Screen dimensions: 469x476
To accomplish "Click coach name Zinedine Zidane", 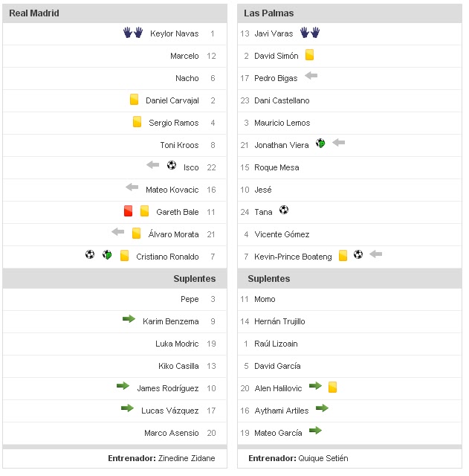I will pyautogui.click(x=187, y=458).
